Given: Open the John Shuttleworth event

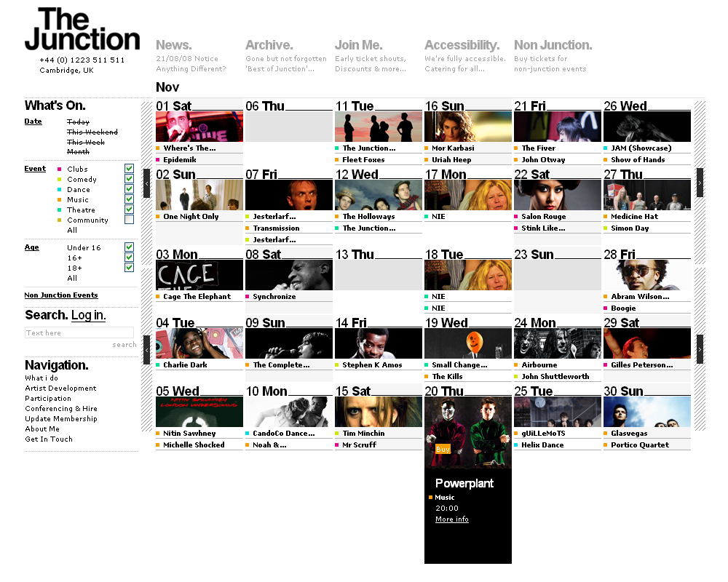Looking at the screenshot, I should (555, 376).
